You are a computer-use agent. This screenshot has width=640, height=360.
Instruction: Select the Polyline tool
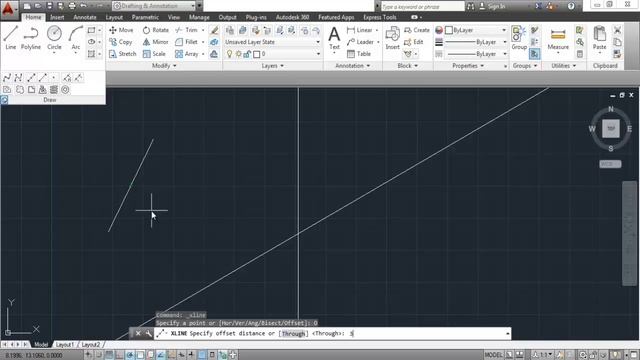coord(31,38)
